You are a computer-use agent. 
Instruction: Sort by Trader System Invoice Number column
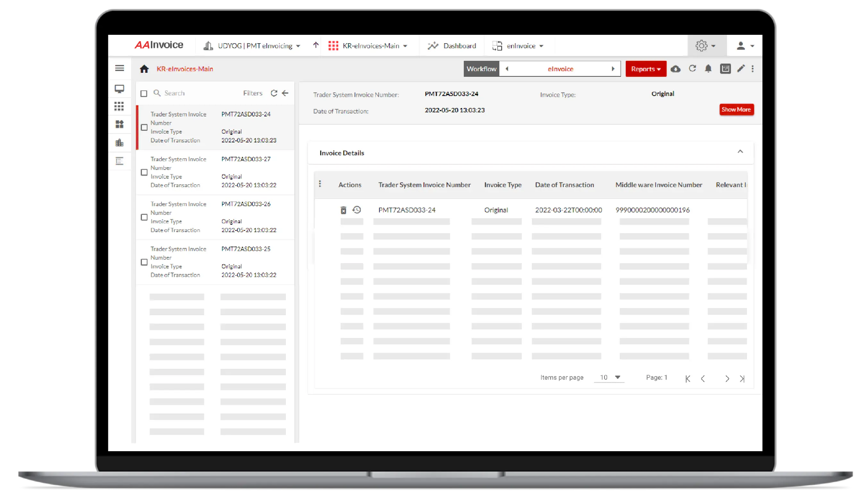pos(424,185)
